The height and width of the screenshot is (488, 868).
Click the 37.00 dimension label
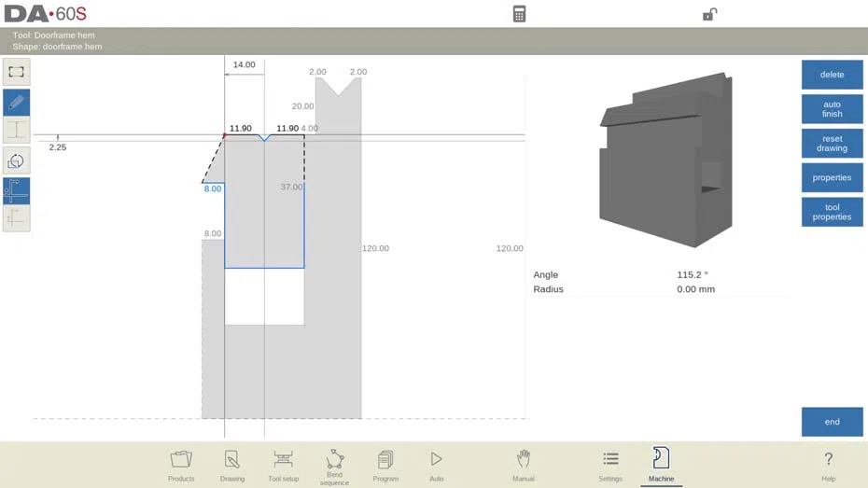coord(291,187)
